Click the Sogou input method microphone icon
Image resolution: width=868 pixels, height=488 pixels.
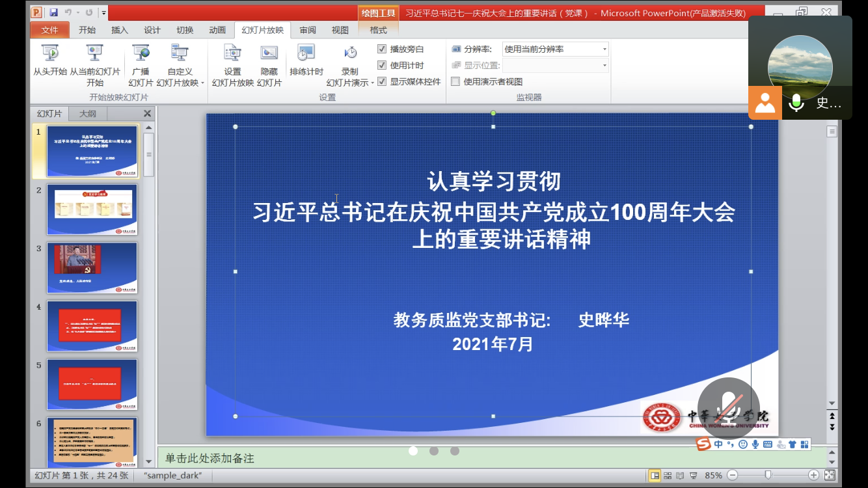(755, 444)
